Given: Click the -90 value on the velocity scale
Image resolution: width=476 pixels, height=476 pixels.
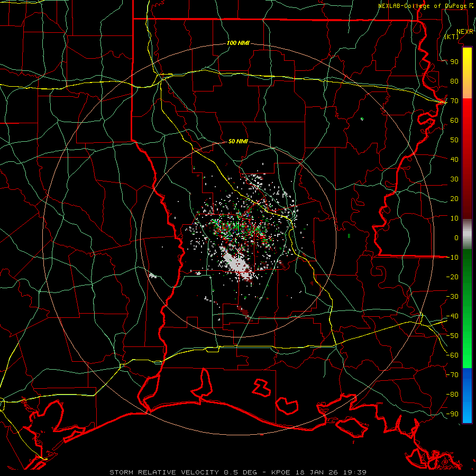Looking at the screenshot, I should (452, 414).
